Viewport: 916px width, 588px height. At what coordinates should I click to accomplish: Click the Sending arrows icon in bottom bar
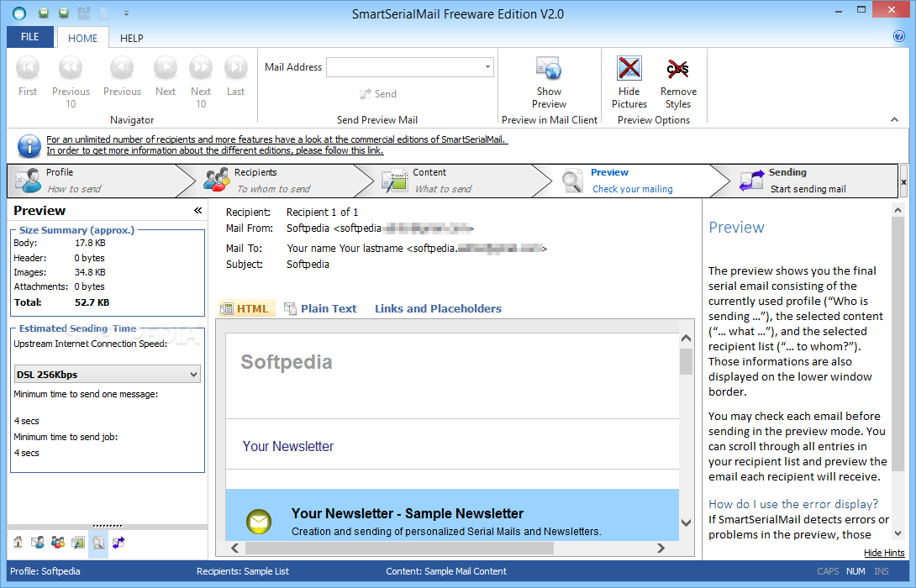pos(118,543)
